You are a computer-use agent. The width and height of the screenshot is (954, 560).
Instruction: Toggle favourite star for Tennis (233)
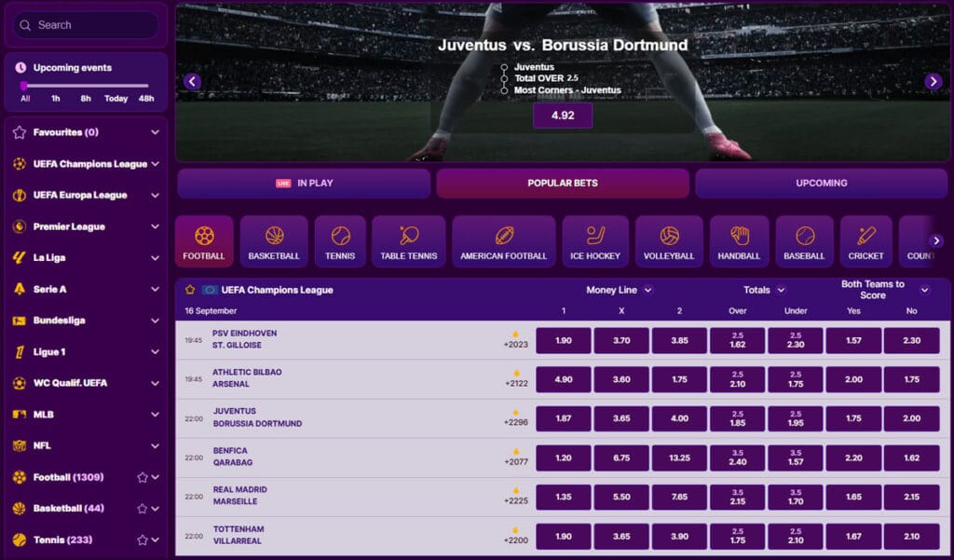[x=143, y=540]
